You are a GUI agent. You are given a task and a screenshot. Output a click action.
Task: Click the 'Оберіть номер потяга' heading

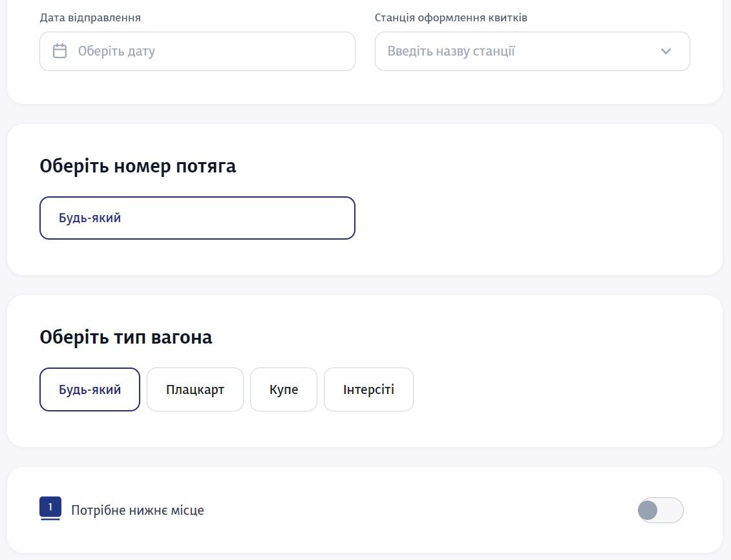[x=138, y=166]
